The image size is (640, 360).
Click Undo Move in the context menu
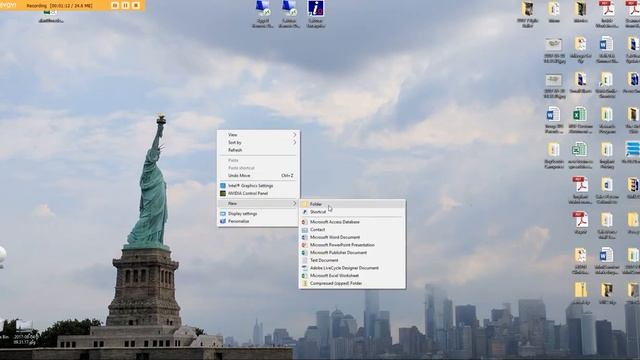click(x=258, y=176)
